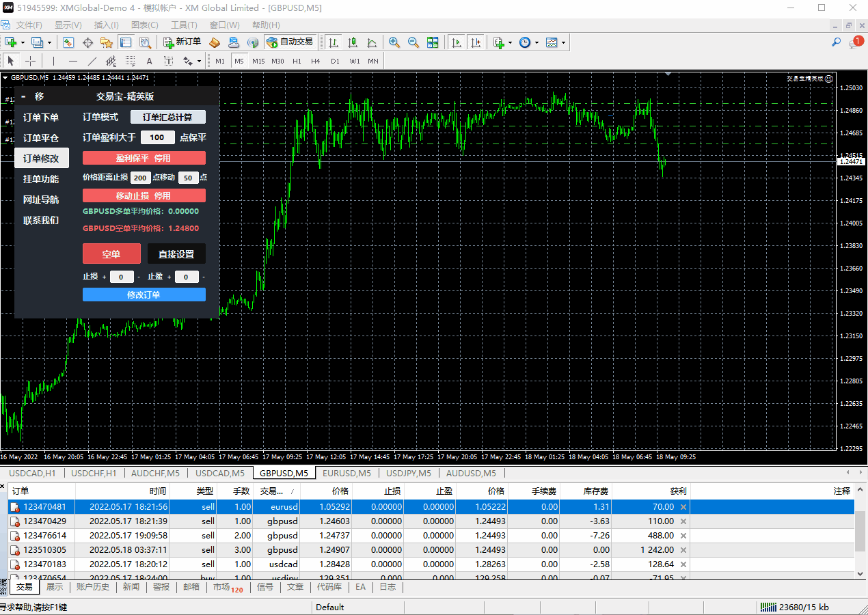Click the crosshair cursor tool
The width and height of the screenshot is (868, 615).
click(31, 61)
